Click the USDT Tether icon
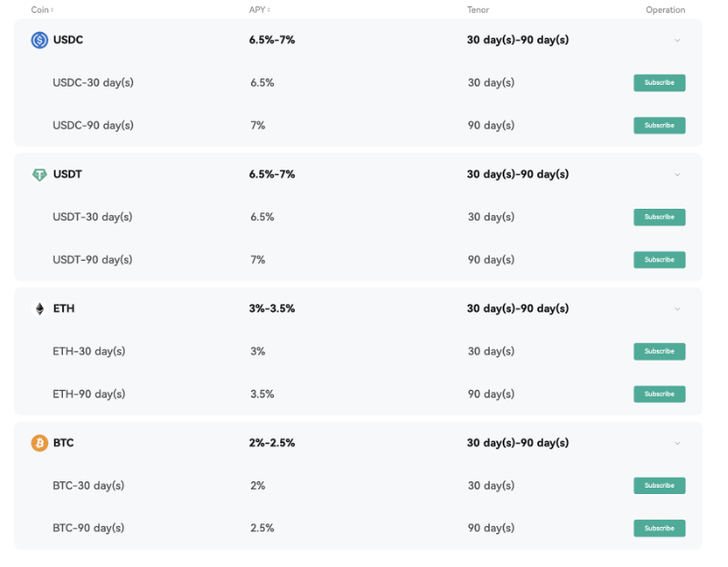Image resolution: width=728 pixels, height=567 pixels. click(39, 174)
